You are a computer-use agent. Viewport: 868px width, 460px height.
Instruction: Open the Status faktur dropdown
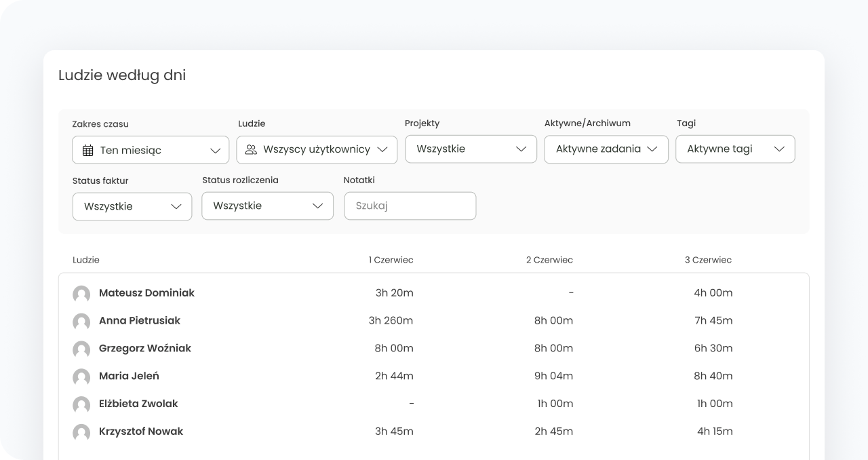coord(132,206)
